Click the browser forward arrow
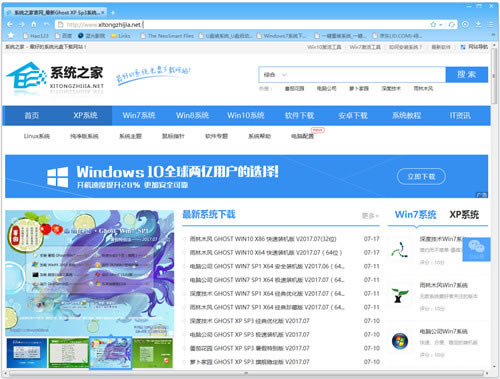Screen dimensions: 500x379 pyautogui.click(x=22, y=24)
